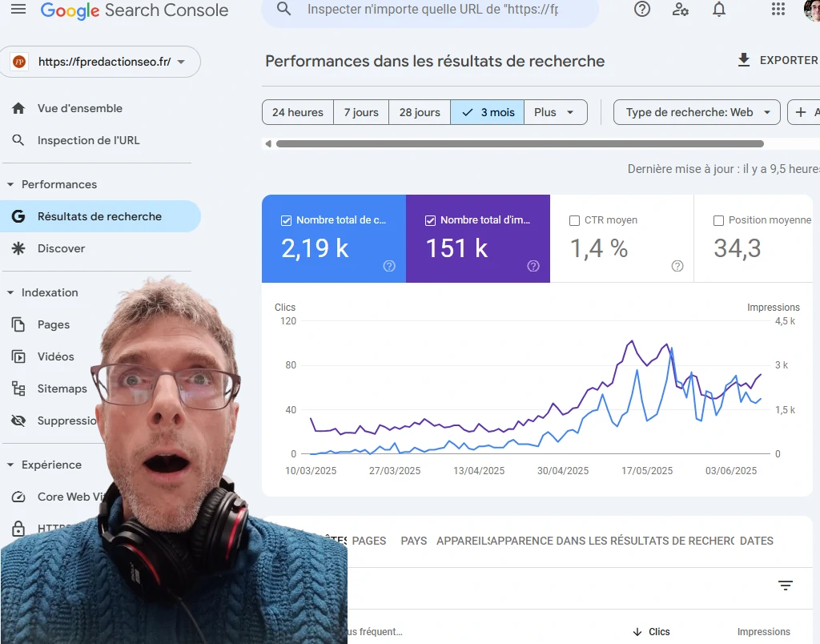Click the search magnifier icon in URL bar
Screen dimensions: 820x644
click(x=284, y=9)
